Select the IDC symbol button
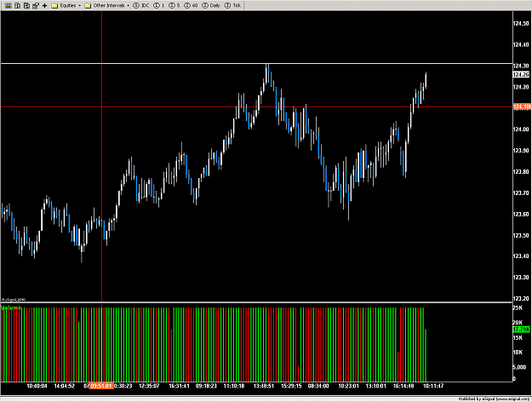The width and height of the screenshot is (532, 402). tap(141, 5)
